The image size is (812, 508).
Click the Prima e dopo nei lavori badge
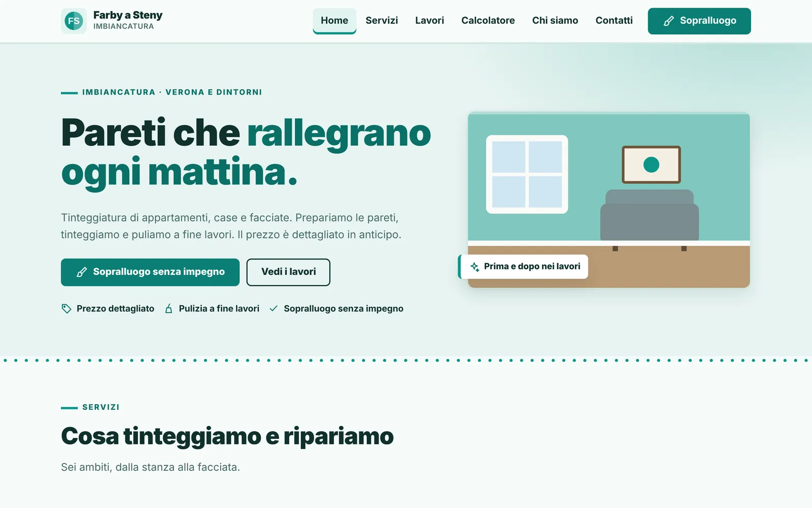tap(524, 267)
